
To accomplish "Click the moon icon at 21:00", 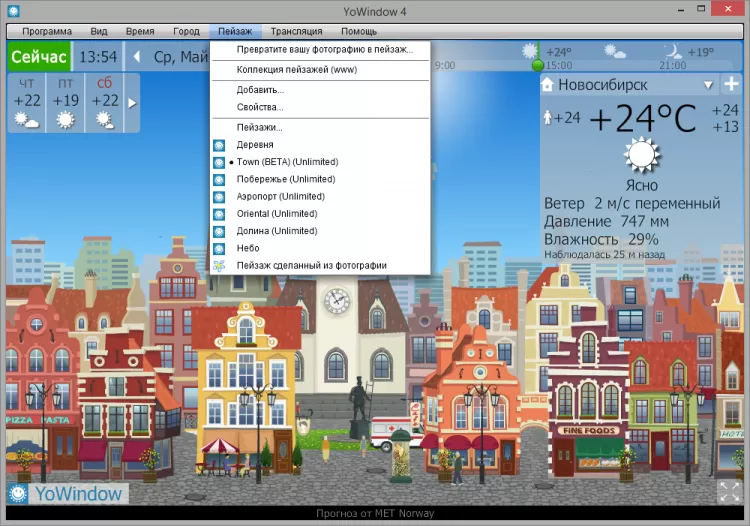I will [x=673, y=51].
